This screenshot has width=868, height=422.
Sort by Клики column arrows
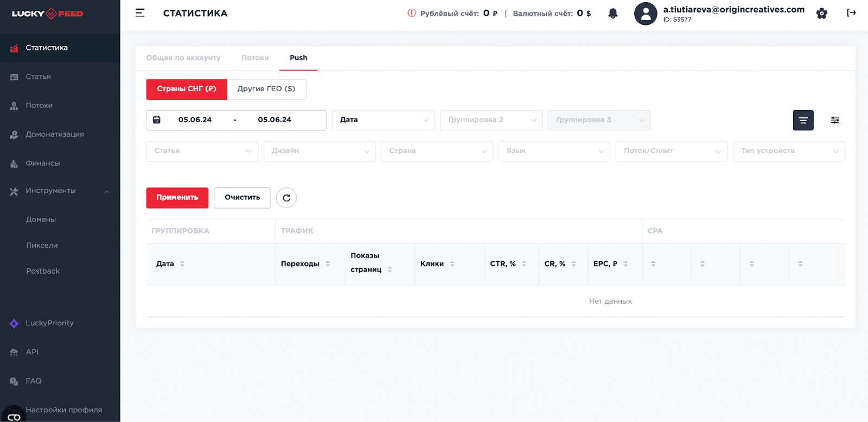coord(452,264)
